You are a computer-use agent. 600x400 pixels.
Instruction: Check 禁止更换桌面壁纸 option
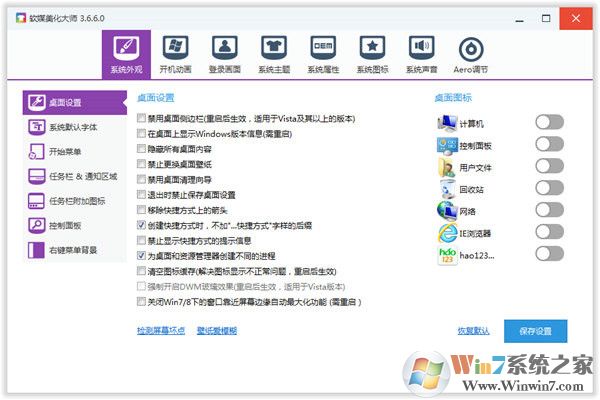pyautogui.click(x=141, y=164)
